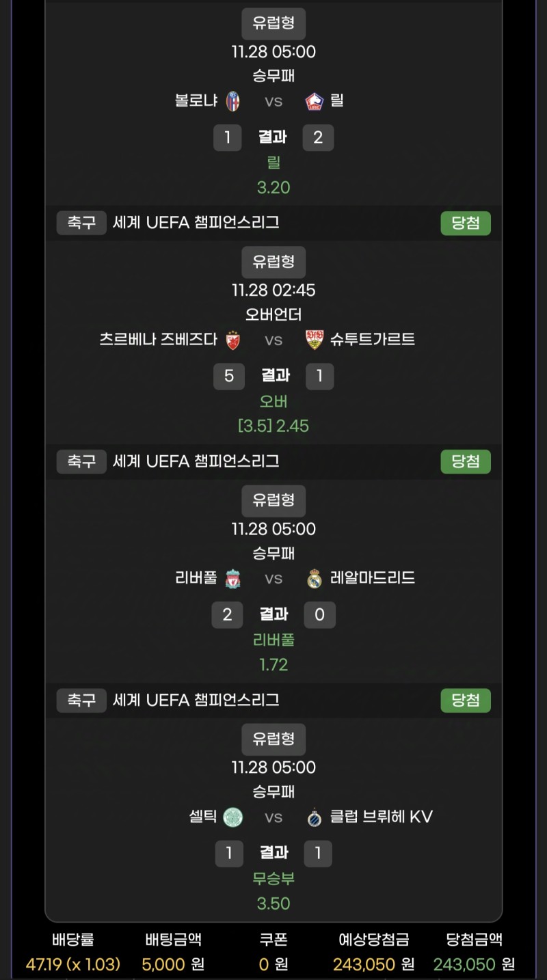
Task: Click 당첨 badge above Liverpool match
Action: click(466, 461)
